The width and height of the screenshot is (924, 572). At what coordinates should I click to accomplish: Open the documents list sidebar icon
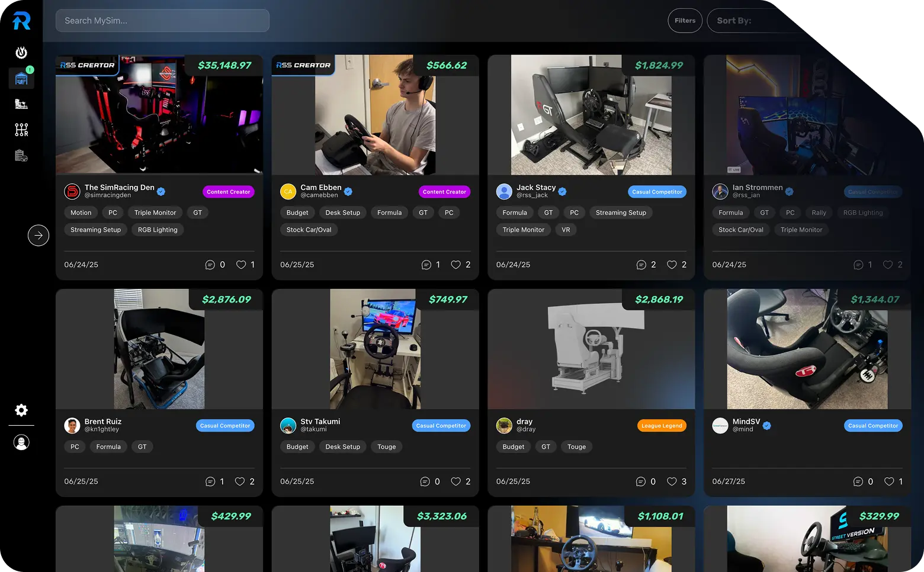coord(21,156)
